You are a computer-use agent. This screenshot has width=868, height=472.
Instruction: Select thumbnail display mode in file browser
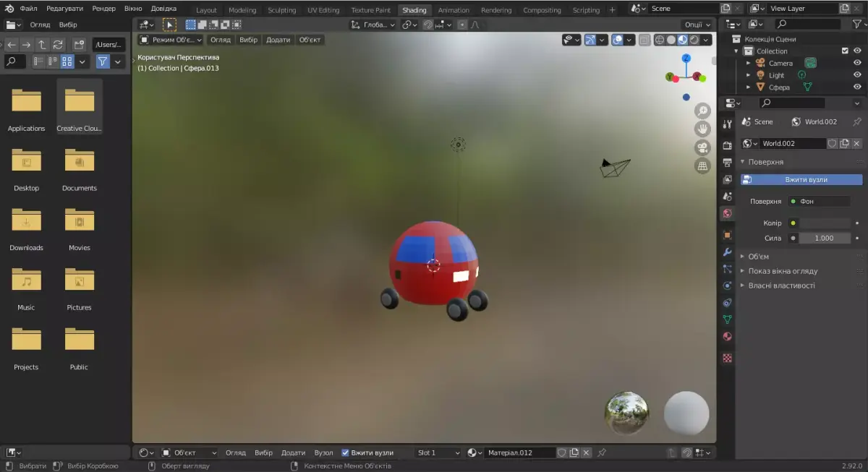(67, 62)
